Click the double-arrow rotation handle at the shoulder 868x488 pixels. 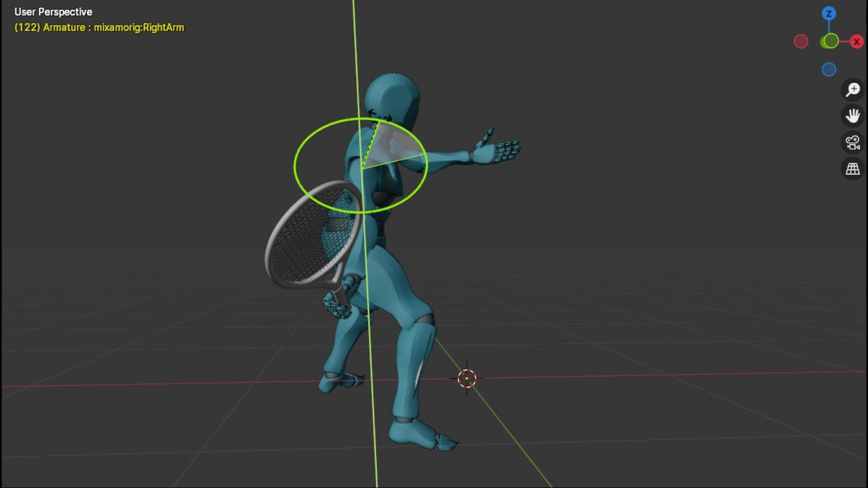(380, 115)
